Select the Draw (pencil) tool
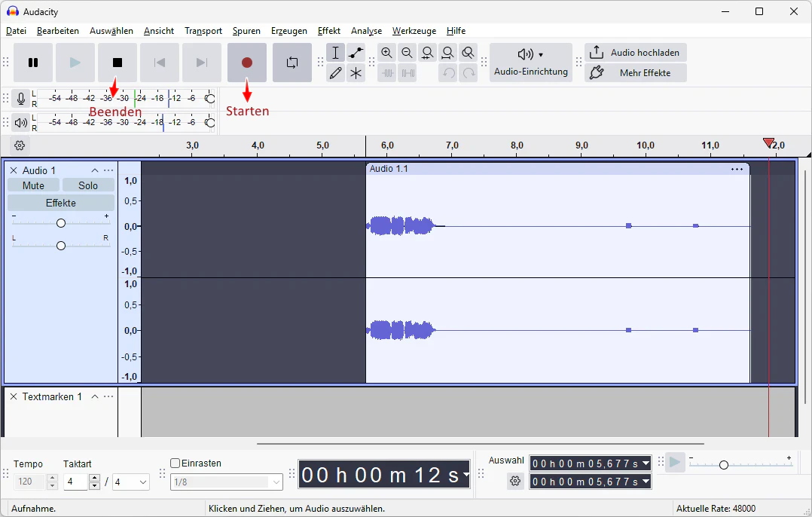 click(336, 73)
